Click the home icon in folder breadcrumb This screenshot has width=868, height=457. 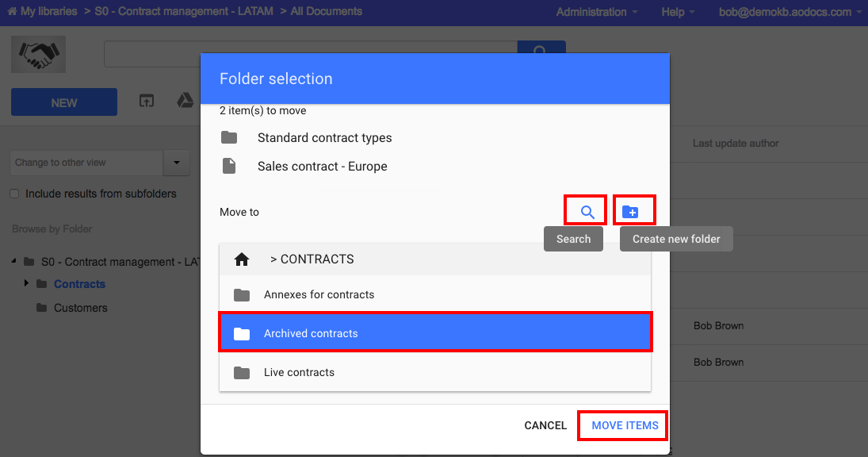(x=241, y=259)
